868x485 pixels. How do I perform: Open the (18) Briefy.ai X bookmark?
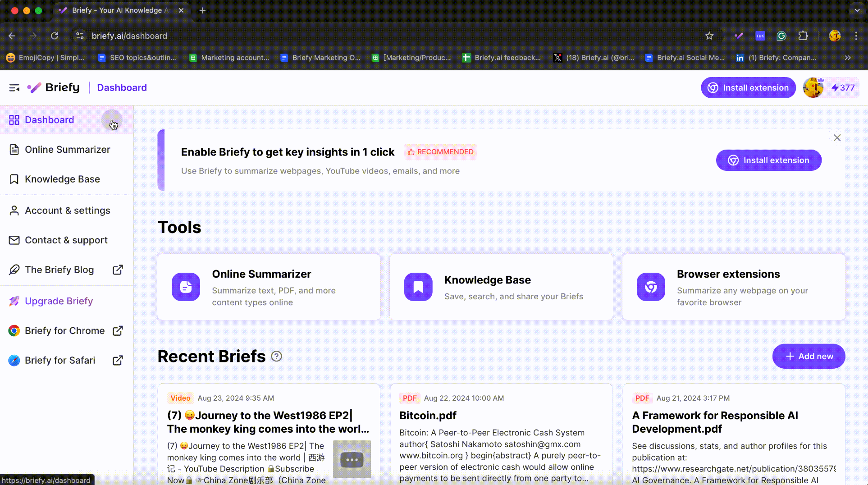594,58
